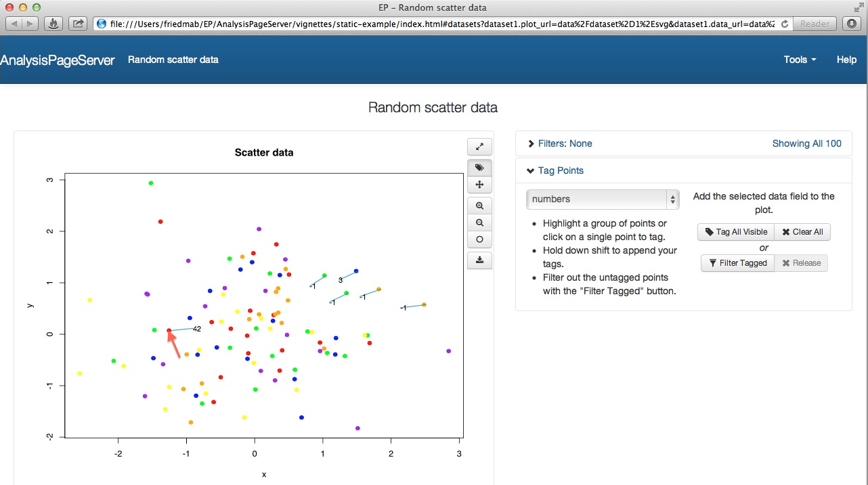Select the pan/move mode tool
Viewport: 868px width, 485px height.
pos(479,185)
